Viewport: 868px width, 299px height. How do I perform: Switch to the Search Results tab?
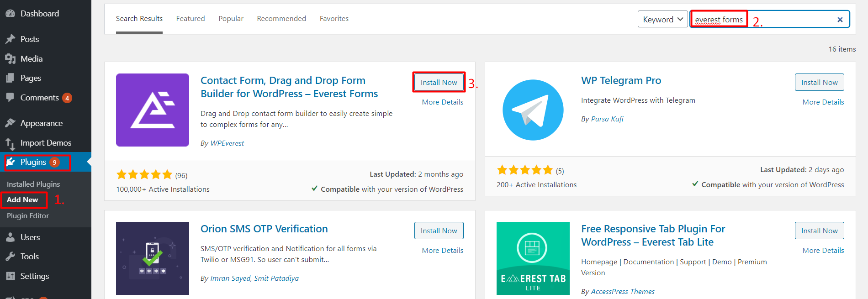[139, 19]
